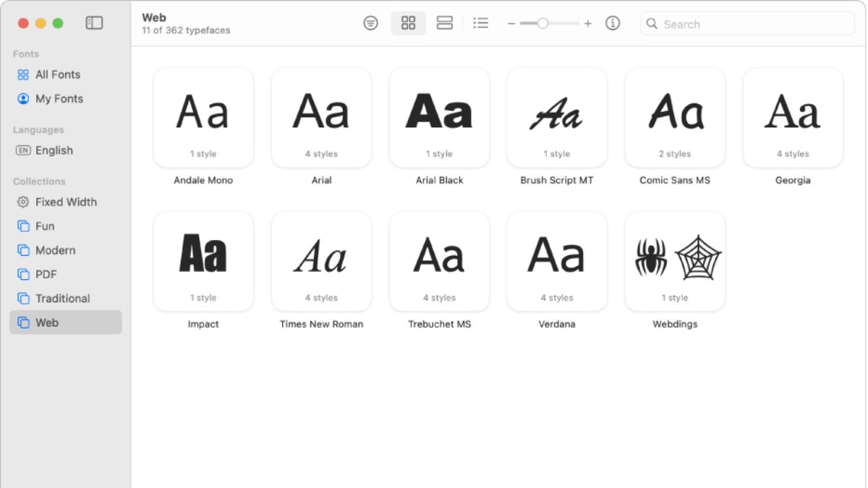The height and width of the screenshot is (488, 868).
Task: Select the Andale Mono font preview
Action: 203,117
